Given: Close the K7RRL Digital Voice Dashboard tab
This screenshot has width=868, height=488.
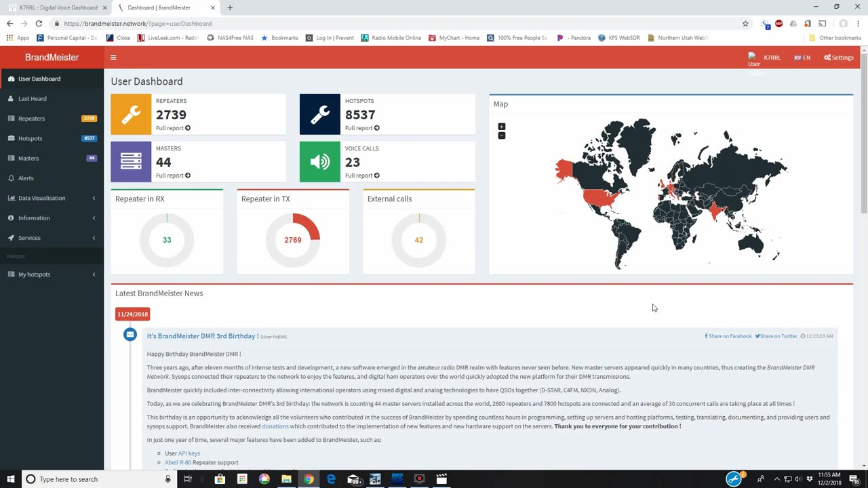Looking at the screenshot, I should tap(105, 7).
